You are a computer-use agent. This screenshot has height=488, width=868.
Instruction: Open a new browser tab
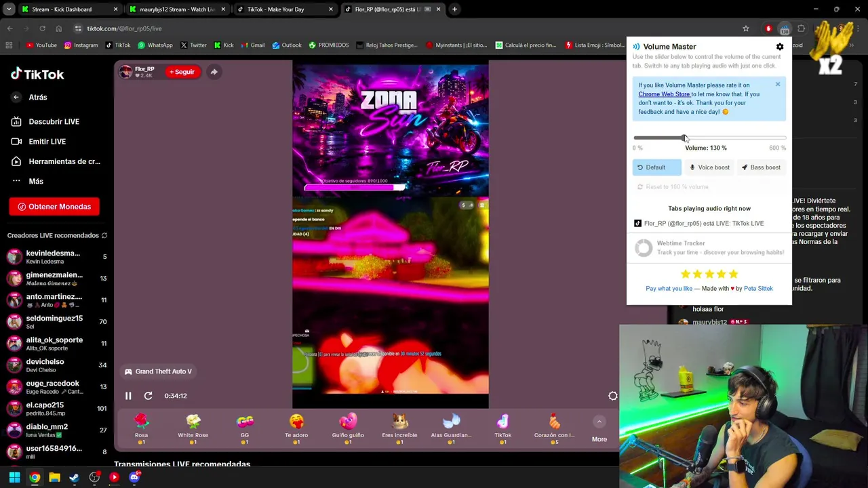(x=454, y=9)
